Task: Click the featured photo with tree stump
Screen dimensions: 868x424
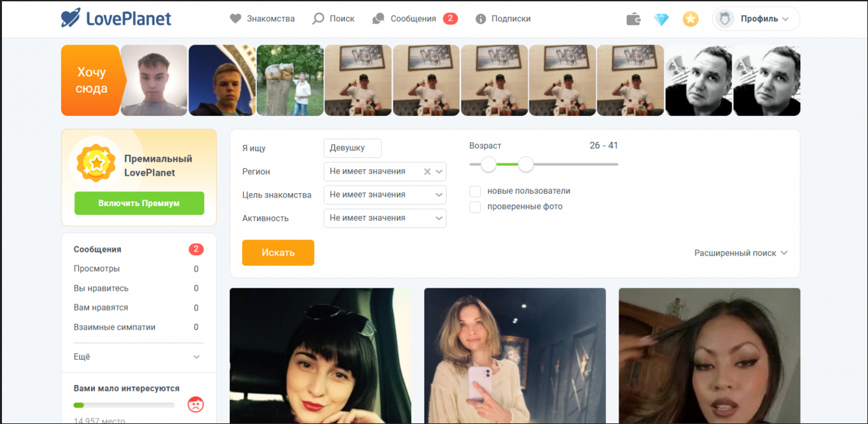Action: tap(290, 80)
